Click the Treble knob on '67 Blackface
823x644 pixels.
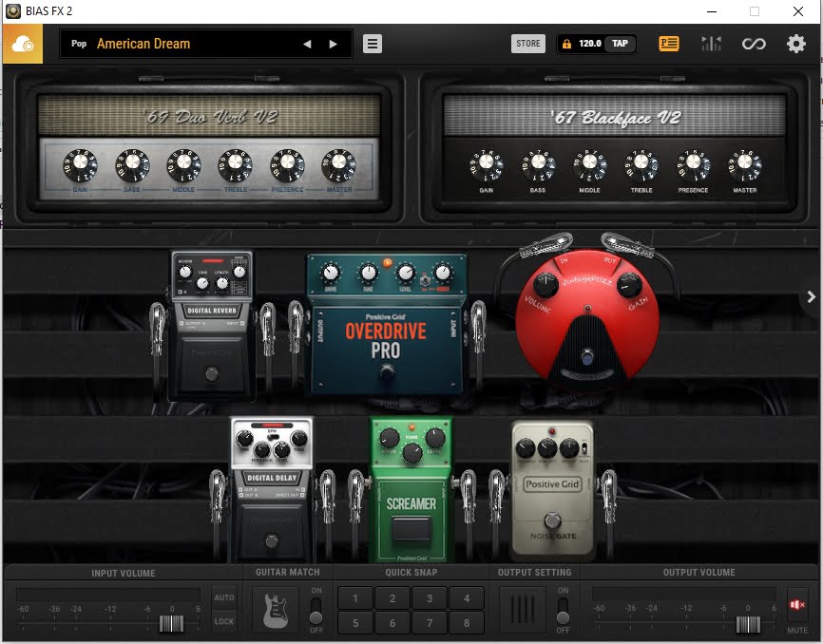(x=641, y=164)
